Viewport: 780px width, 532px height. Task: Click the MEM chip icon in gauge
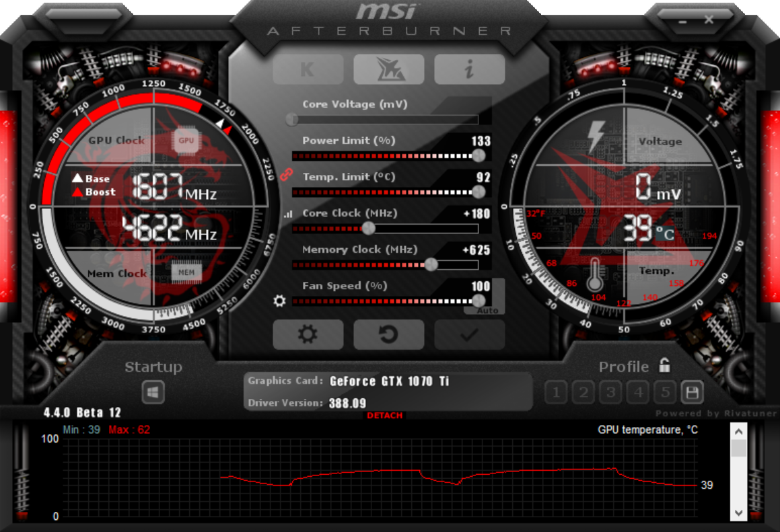pyautogui.click(x=186, y=272)
